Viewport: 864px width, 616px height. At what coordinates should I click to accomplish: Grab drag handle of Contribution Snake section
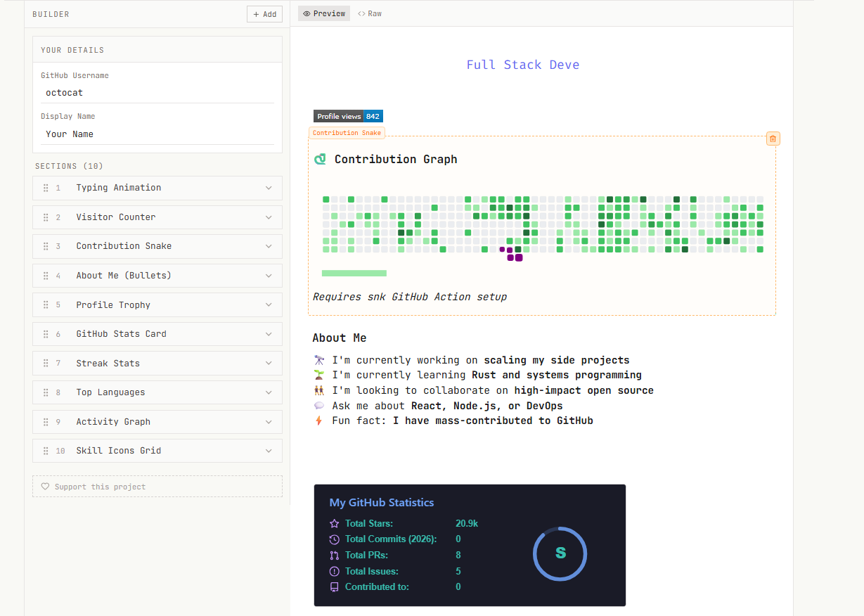46,246
